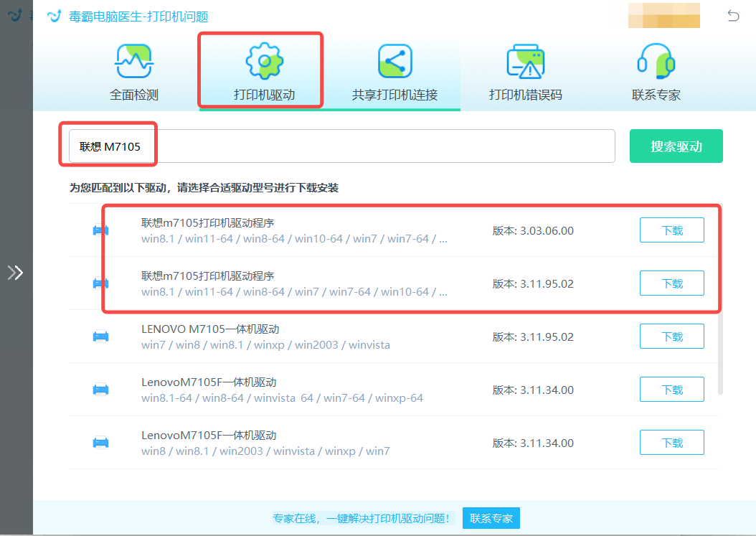This screenshot has width=756, height=536.
Task: Click the blurred user avatar at top right
Action: click(x=664, y=15)
